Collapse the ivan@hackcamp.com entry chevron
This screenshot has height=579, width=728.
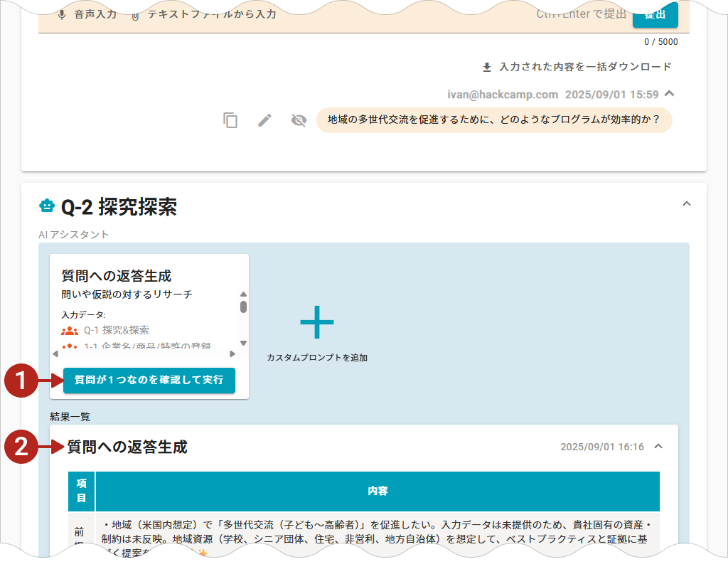pyautogui.click(x=669, y=93)
